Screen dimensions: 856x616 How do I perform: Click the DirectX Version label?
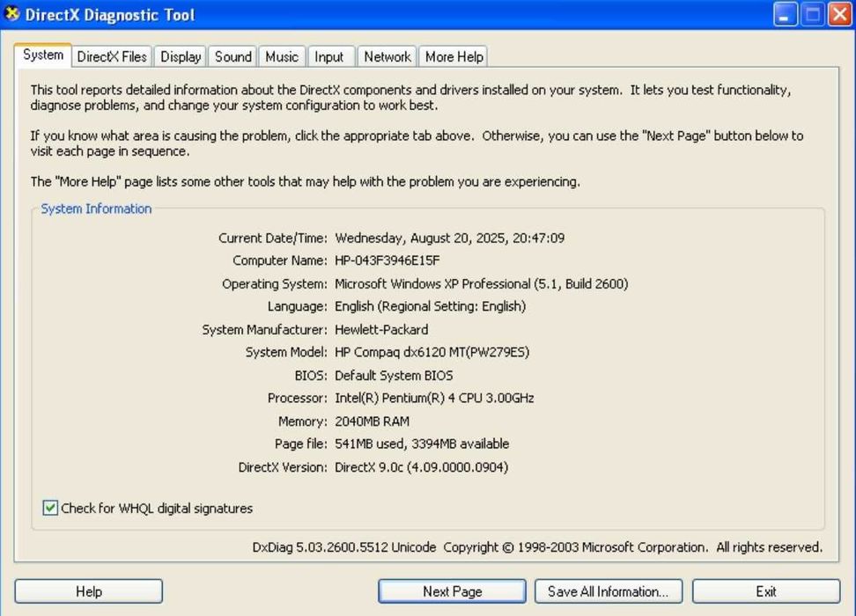pyautogui.click(x=282, y=467)
